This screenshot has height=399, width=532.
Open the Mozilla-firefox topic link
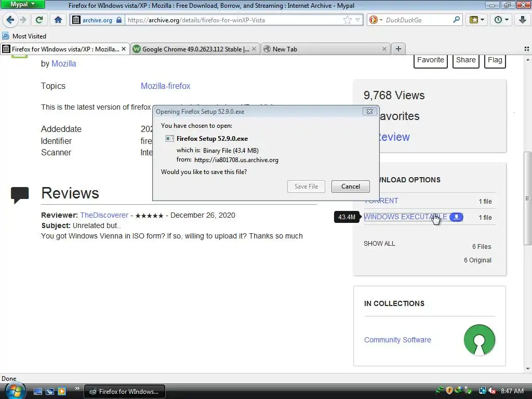tap(166, 86)
